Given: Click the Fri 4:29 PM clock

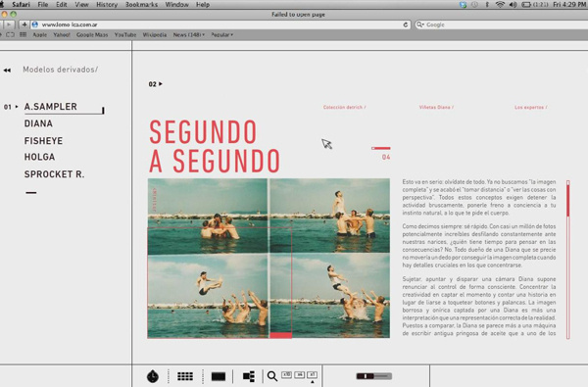Looking at the screenshot, I should click(x=570, y=5).
